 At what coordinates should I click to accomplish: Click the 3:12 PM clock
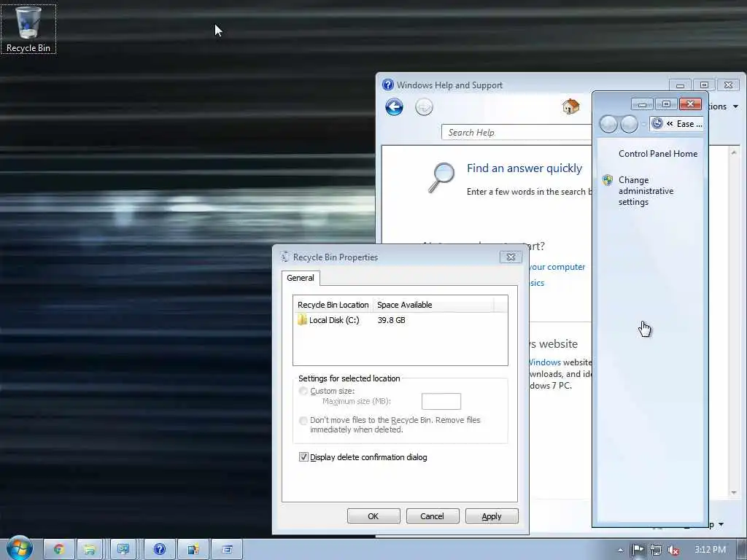pyautogui.click(x=709, y=550)
